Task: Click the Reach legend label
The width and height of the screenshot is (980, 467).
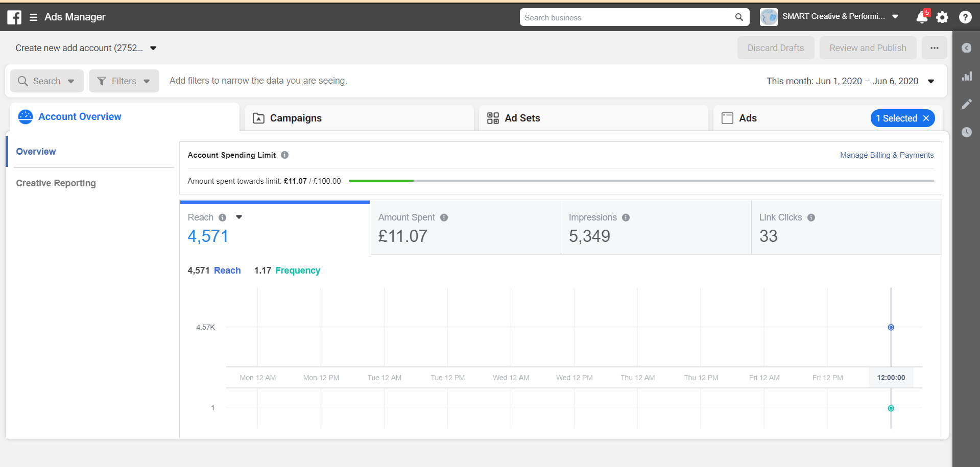Action: (227, 271)
